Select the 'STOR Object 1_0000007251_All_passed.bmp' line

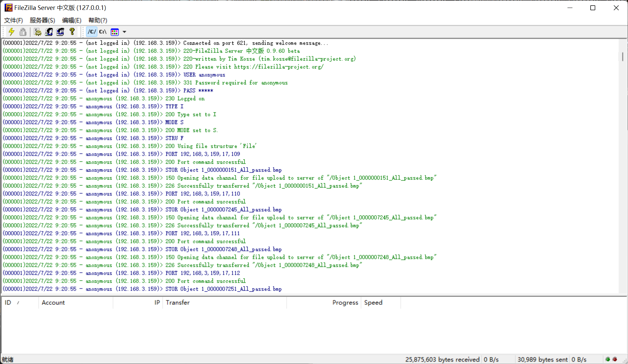click(143, 289)
